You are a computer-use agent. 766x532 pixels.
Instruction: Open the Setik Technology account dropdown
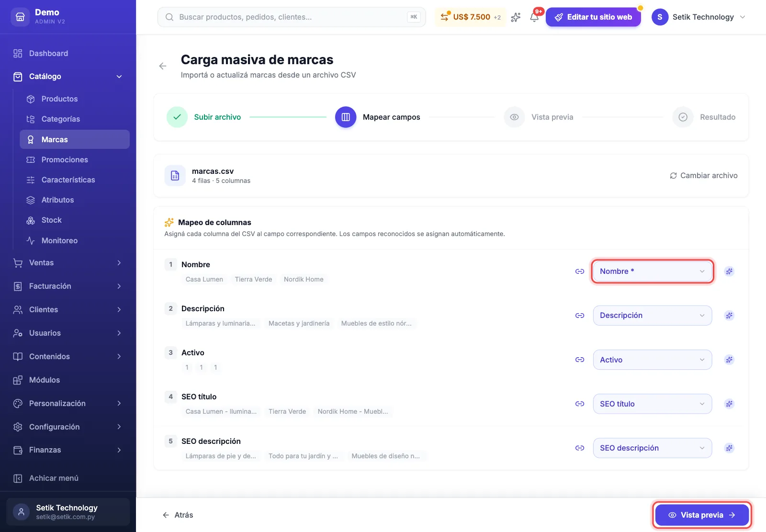coord(699,17)
